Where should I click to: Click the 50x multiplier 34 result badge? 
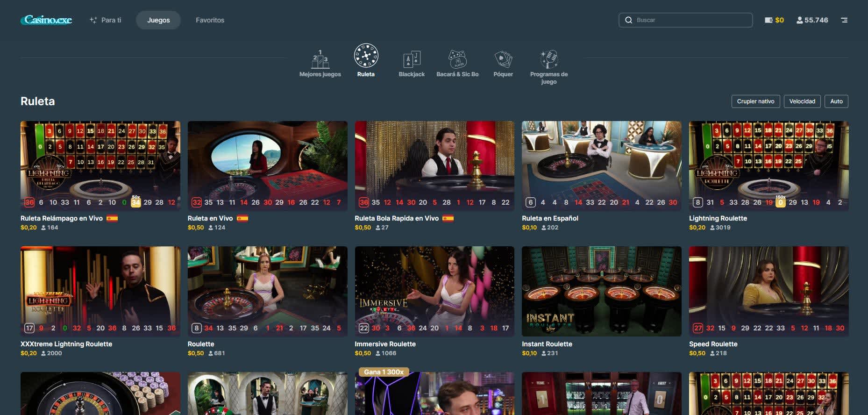pyautogui.click(x=136, y=201)
